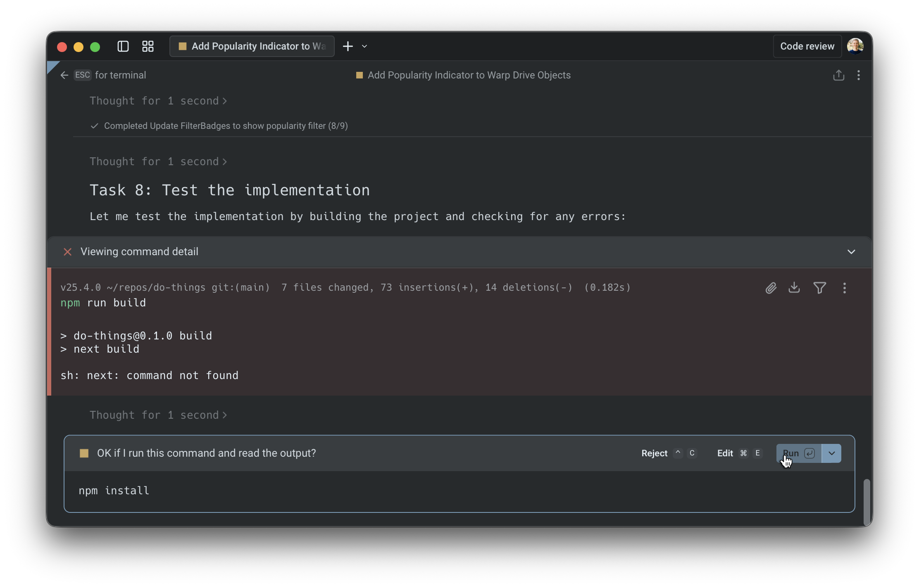The height and width of the screenshot is (588, 919).
Task: Select the Add Popularity Indicator tab
Action: (x=252, y=46)
